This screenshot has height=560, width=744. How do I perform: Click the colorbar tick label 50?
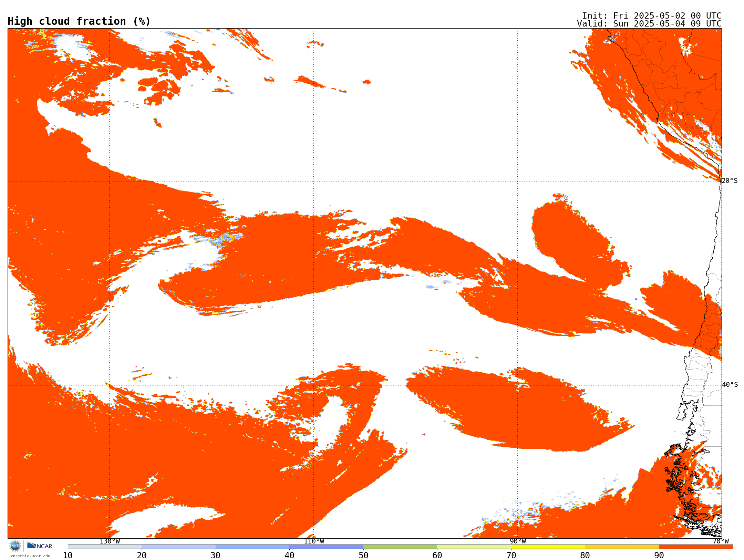point(363,556)
